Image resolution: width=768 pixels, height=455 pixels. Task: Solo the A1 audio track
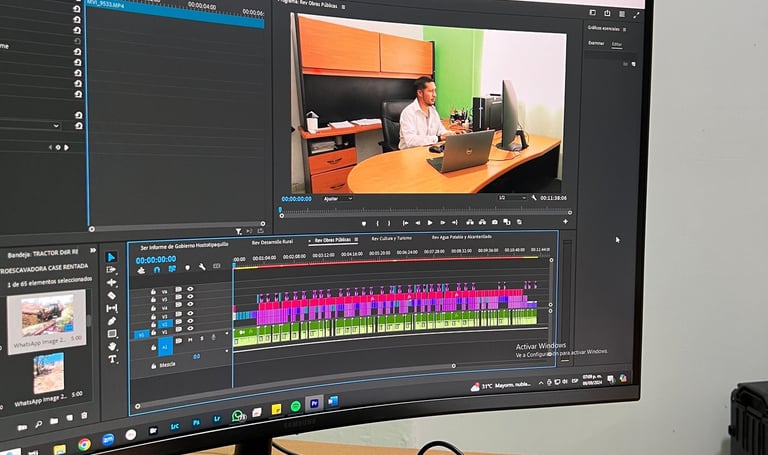point(201,338)
